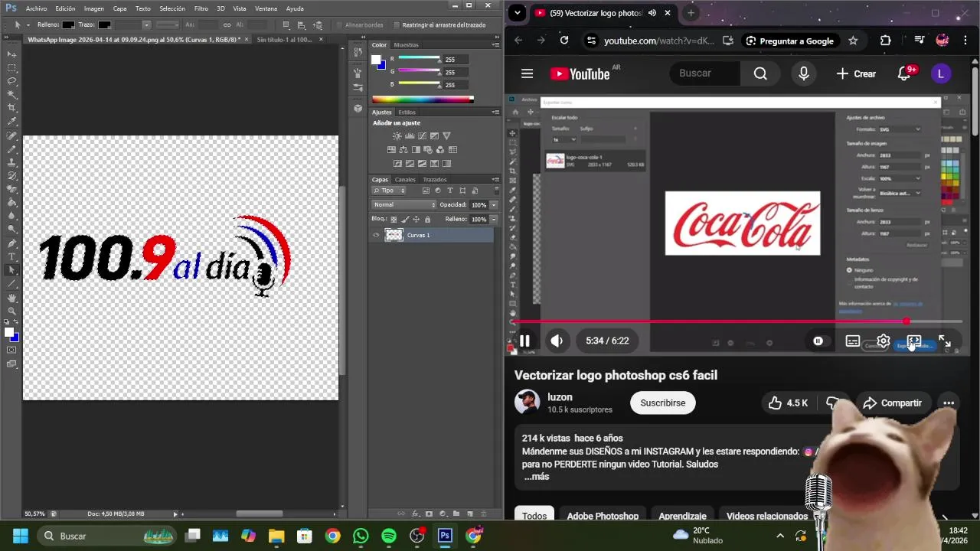Click the Suscribirse button
Viewport: 980px width, 551px height.
tap(663, 403)
